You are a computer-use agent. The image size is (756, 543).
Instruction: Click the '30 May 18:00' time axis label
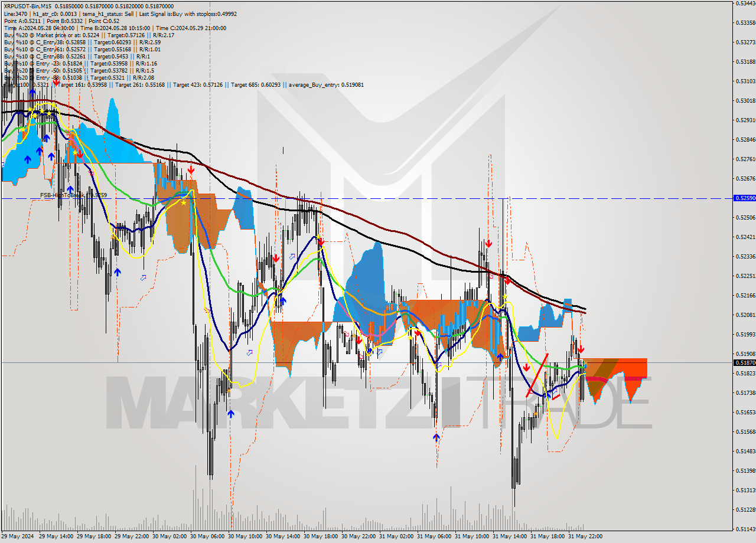(320, 537)
